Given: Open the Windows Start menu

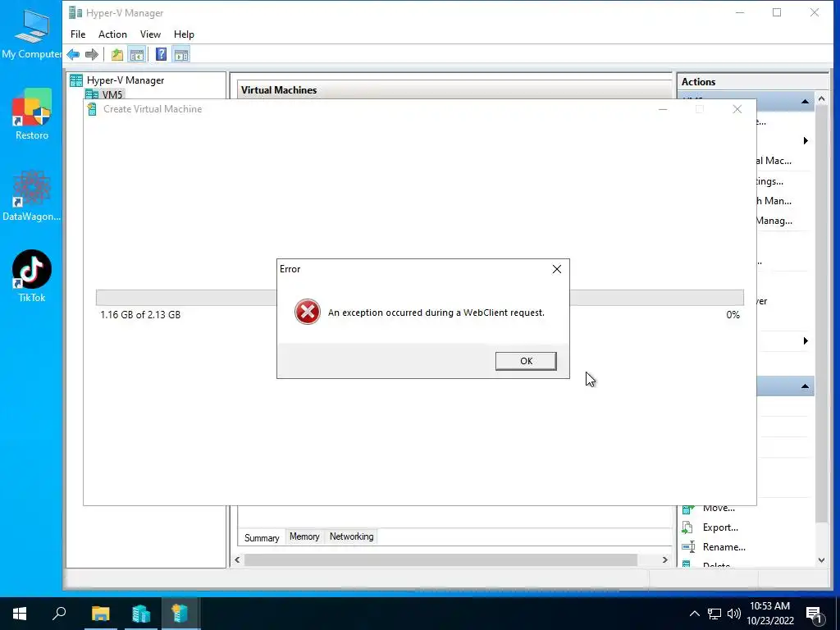Looking at the screenshot, I should tap(20, 614).
